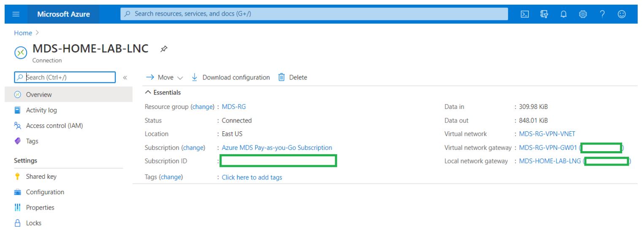
Task: Click the left menu Search (Ctrl+/) field
Action: point(65,77)
